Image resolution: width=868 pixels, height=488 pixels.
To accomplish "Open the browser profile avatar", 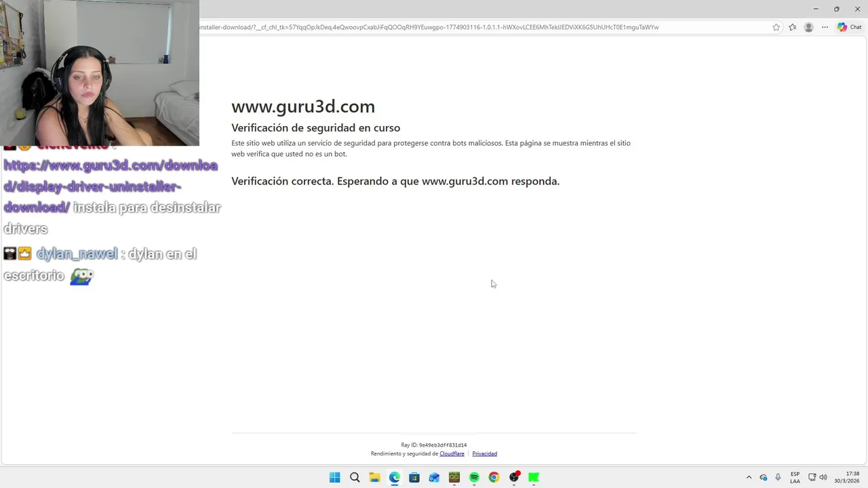I will point(808,27).
